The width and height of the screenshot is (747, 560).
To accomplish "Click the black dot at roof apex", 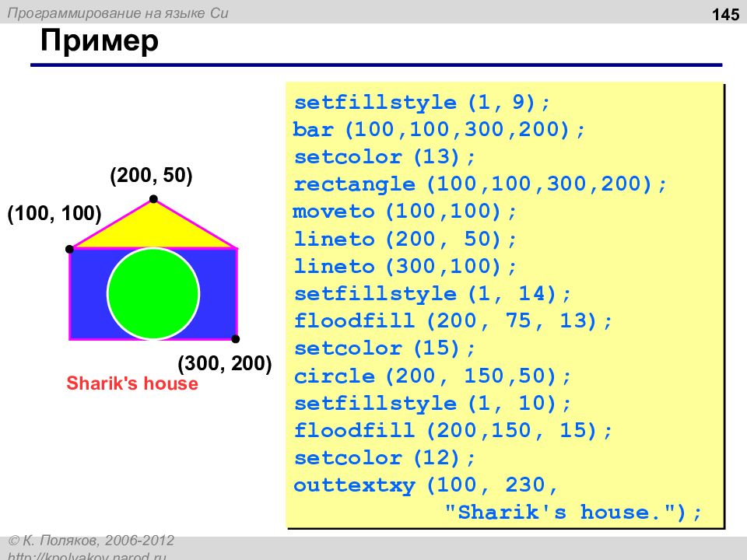I will point(153,199).
